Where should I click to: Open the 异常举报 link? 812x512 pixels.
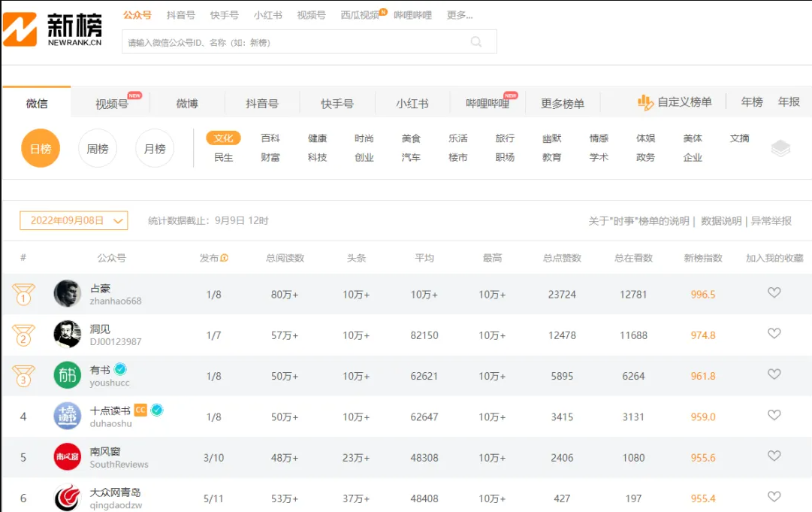(x=771, y=221)
